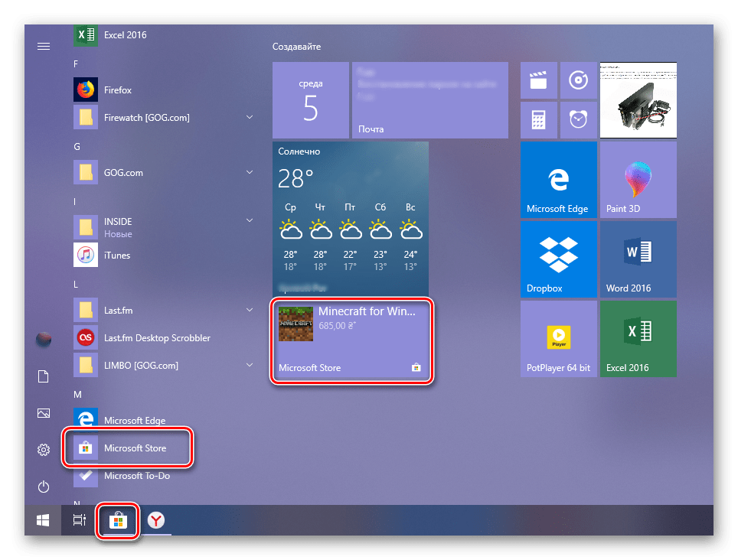Open Documents from Start sidebar
Image resolution: width=738 pixels, height=560 pixels.
coord(44,376)
